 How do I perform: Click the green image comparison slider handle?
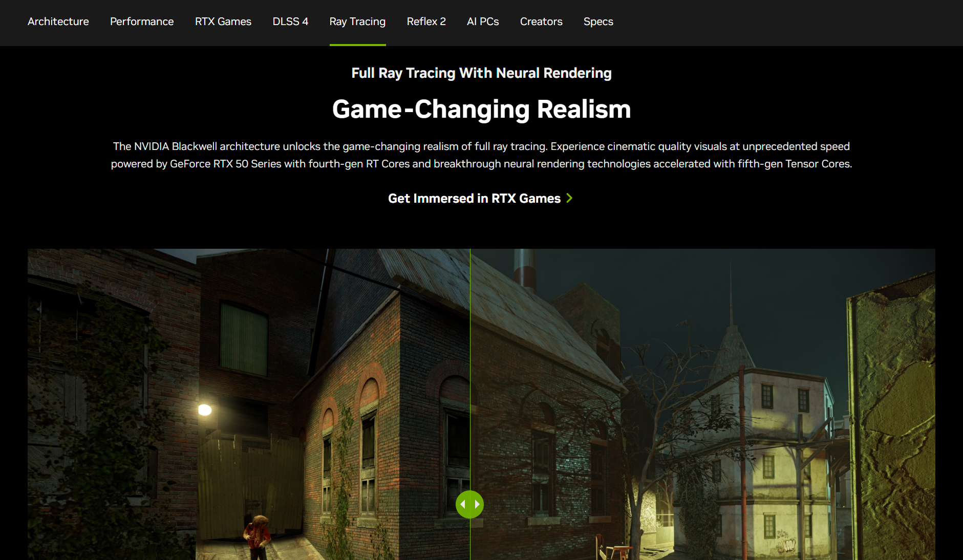[469, 504]
